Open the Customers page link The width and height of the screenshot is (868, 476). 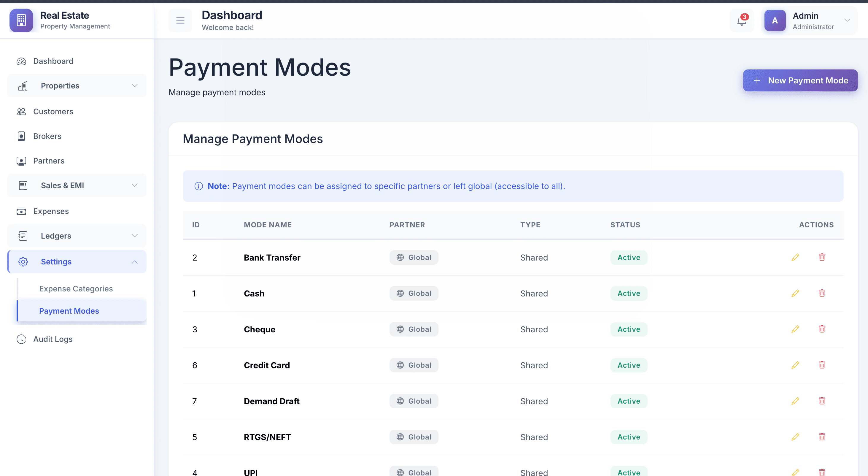(x=53, y=112)
